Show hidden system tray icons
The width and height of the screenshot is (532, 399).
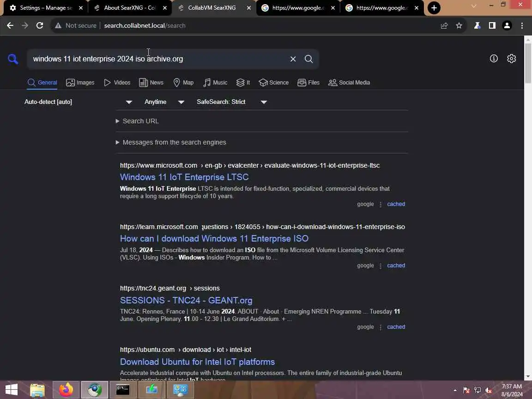[455, 390]
